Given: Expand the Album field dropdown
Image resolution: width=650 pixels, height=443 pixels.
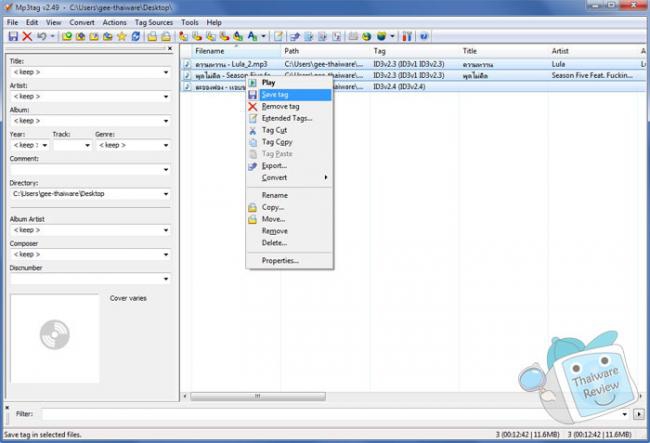Looking at the screenshot, I should click(x=166, y=121).
